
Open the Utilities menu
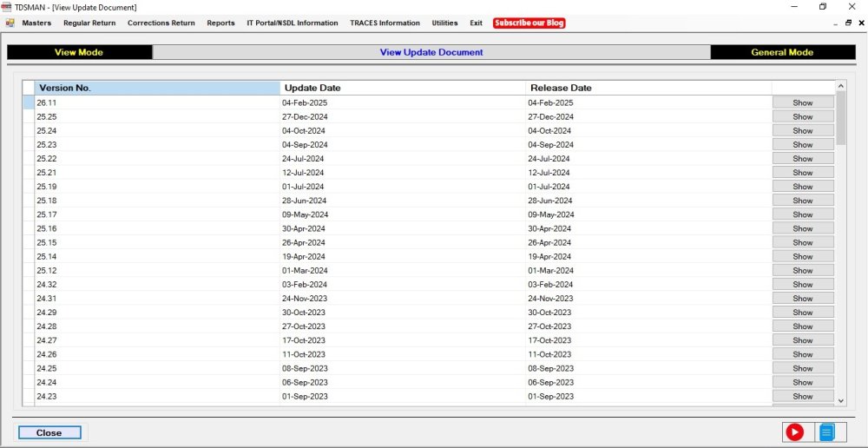point(444,23)
